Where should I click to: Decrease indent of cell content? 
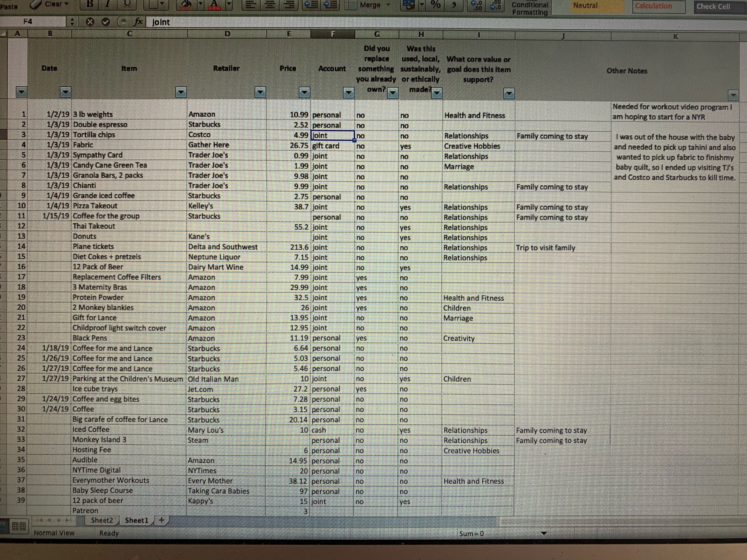click(312, 4)
